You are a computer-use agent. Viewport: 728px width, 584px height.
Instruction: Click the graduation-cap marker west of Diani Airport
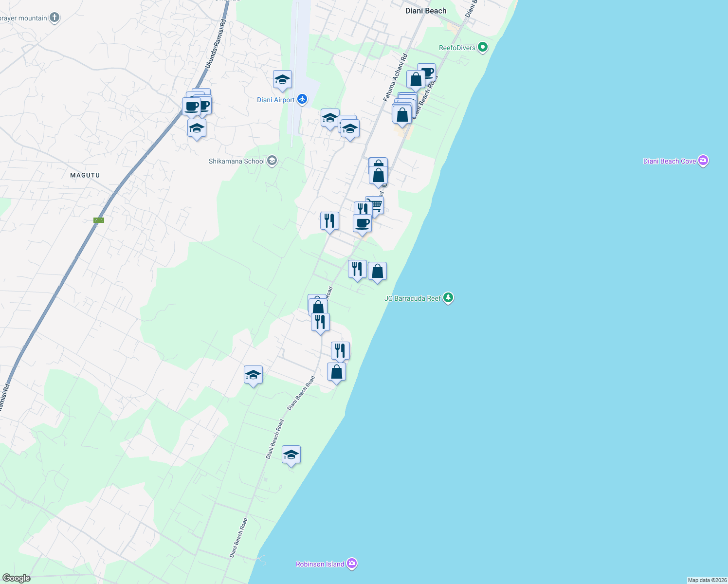(x=282, y=80)
